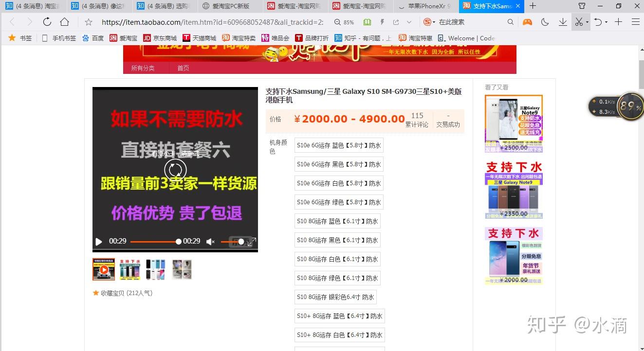
Task: Select the phone color variants thumbnail
Action: tap(156, 269)
